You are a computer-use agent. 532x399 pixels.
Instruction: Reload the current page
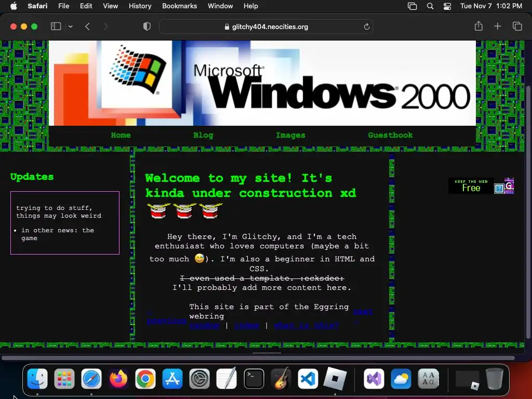point(366,26)
